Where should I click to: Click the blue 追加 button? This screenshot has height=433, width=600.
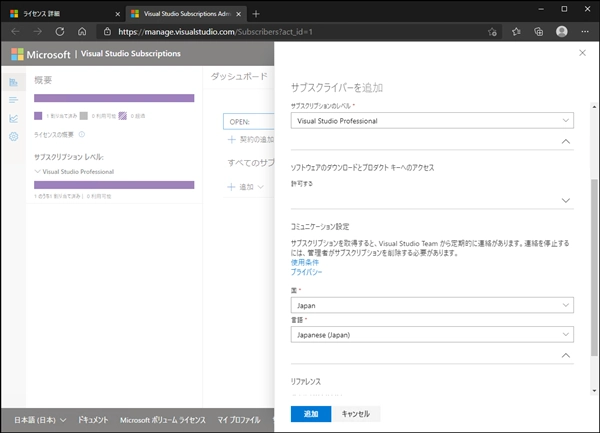click(311, 414)
